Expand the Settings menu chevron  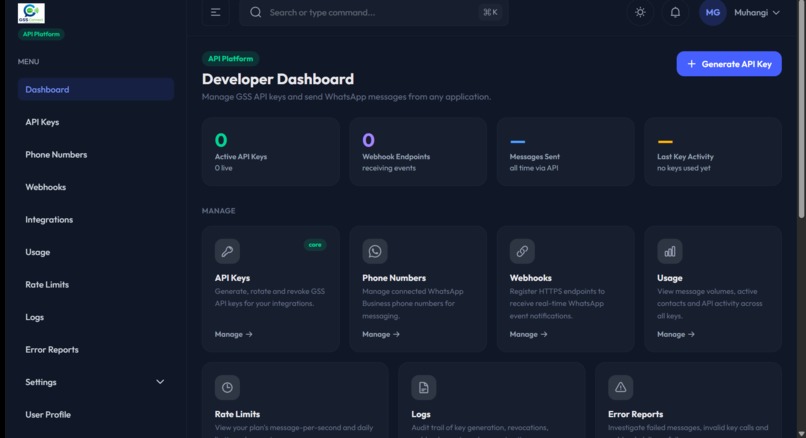pyautogui.click(x=160, y=382)
